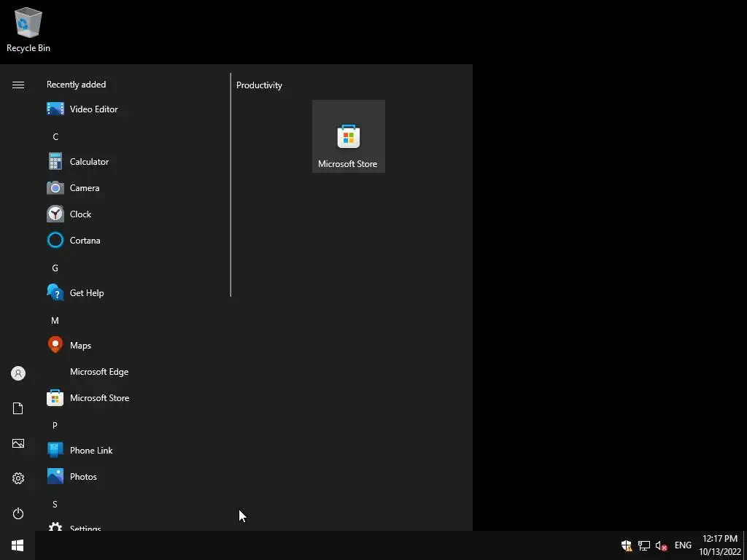
Task: Switch input language via ENG indicator
Action: coord(683,545)
